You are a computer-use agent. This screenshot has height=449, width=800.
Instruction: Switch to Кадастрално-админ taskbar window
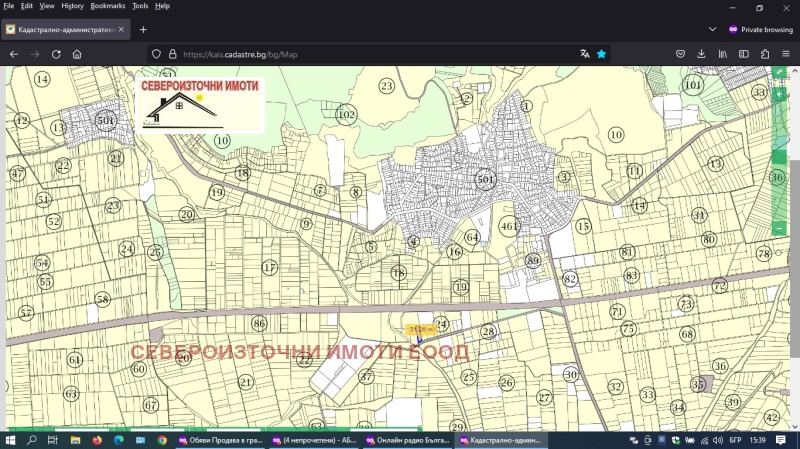(501, 440)
